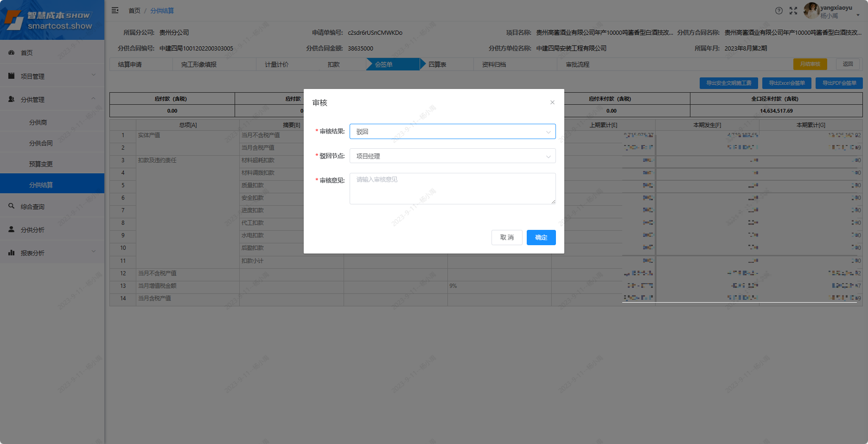The height and width of the screenshot is (444, 868).
Task: Click the user avatar picture
Action: (x=811, y=11)
